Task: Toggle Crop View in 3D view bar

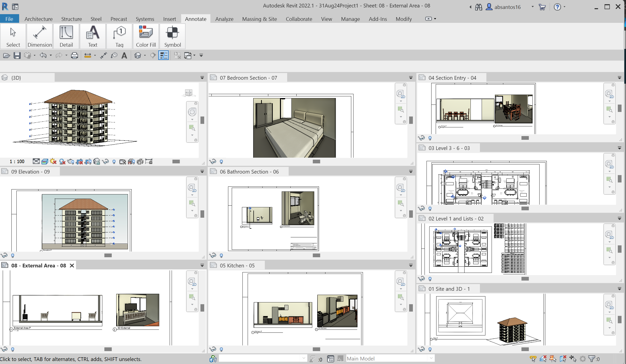Action: (x=79, y=162)
